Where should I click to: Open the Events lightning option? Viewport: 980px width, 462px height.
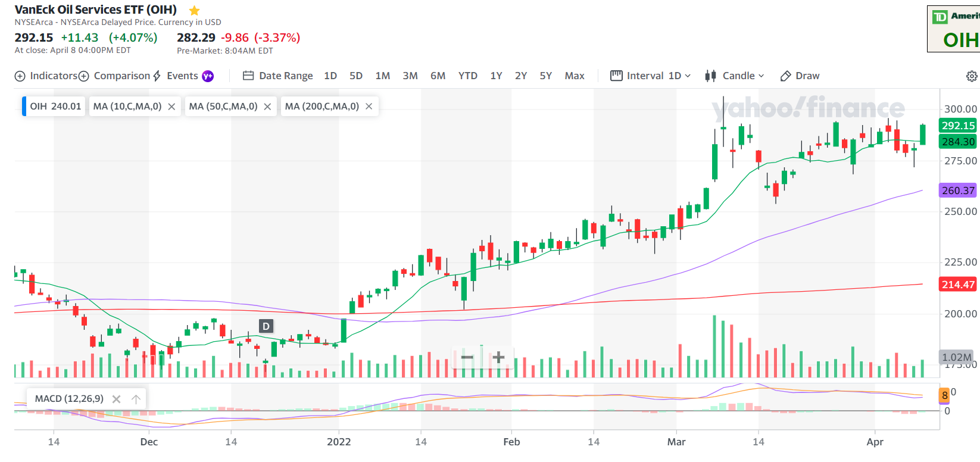pyautogui.click(x=176, y=76)
